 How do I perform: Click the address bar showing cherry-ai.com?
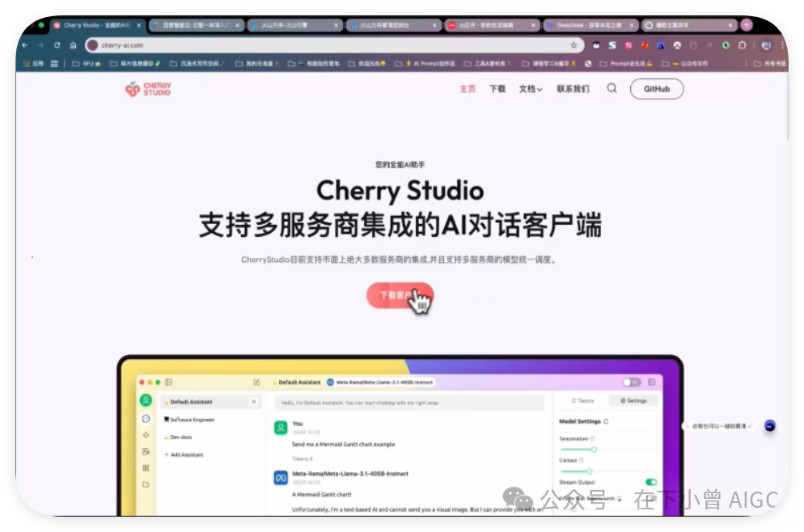point(334,45)
